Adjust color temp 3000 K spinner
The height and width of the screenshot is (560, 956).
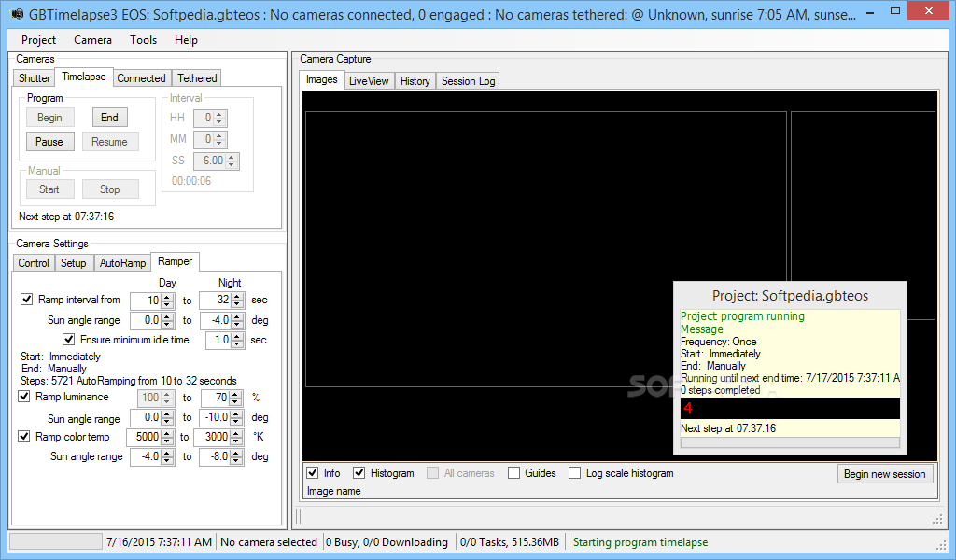coord(218,437)
